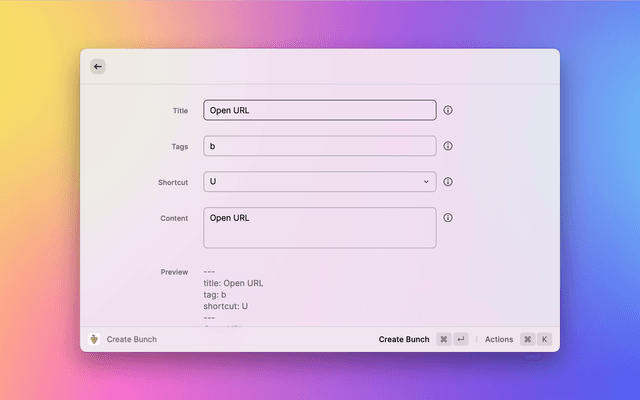The image size is (640, 400).
Task: Click inside the Content text area
Action: pyautogui.click(x=320, y=228)
